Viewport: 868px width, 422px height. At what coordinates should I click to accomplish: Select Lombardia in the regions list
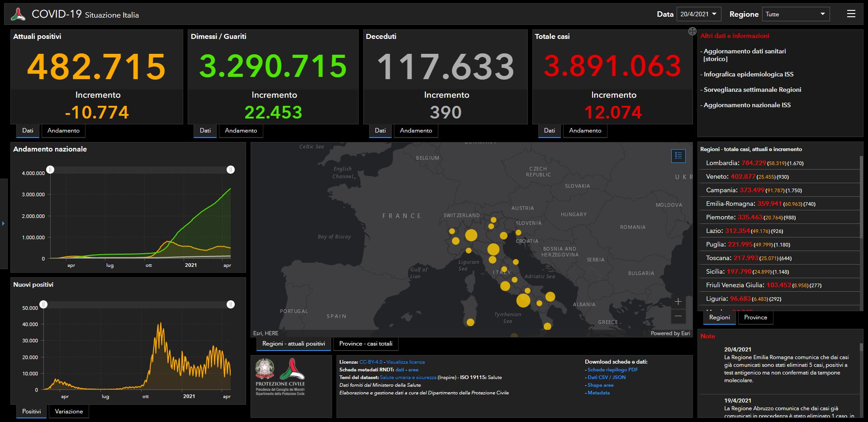[722, 163]
